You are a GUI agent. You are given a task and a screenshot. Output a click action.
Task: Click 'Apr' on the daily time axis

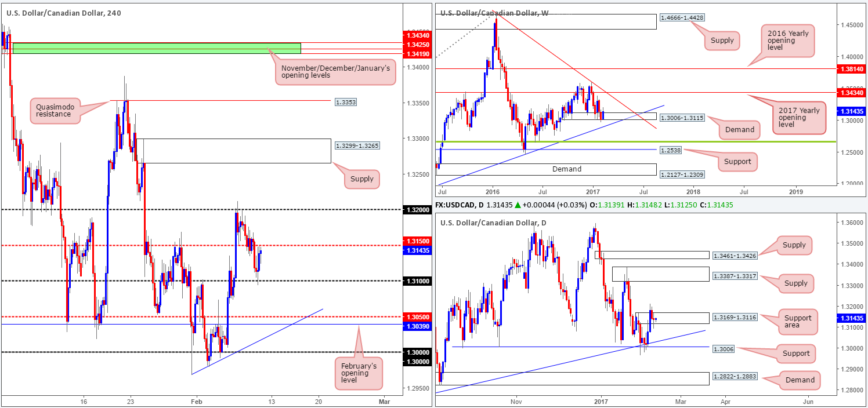click(726, 401)
